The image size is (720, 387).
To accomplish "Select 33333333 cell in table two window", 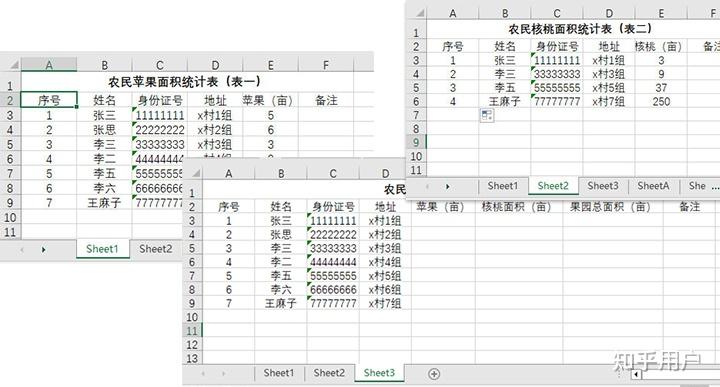I will [x=557, y=74].
